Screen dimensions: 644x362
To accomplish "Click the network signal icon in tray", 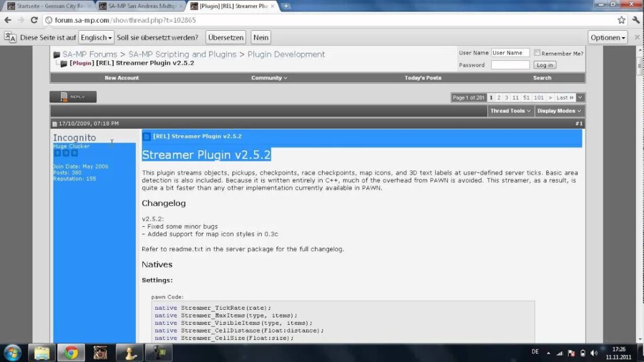I will coord(559,353).
